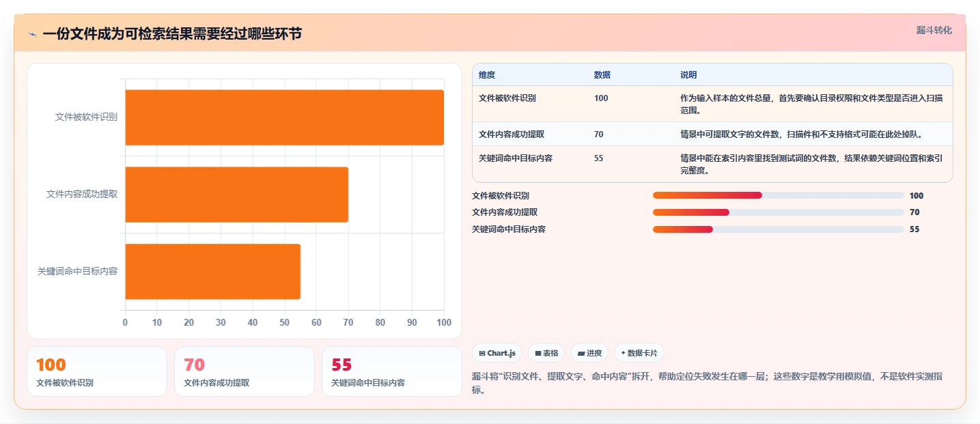Click the progress list label 文件被软件识别
The height and width of the screenshot is (424, 980).
click(x=501, y=196)
